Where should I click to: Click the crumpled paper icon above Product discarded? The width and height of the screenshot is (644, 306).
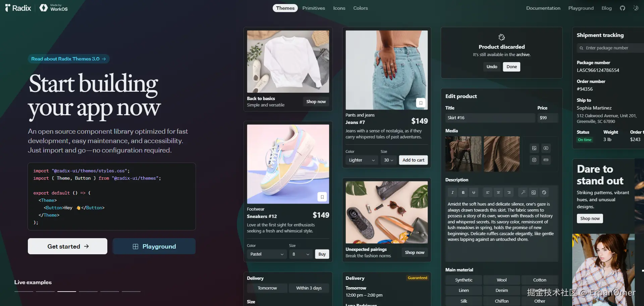click(x=502, y=37)
